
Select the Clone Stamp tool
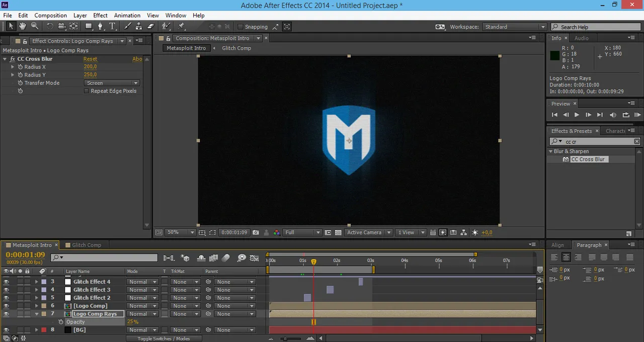click(139, 26)
